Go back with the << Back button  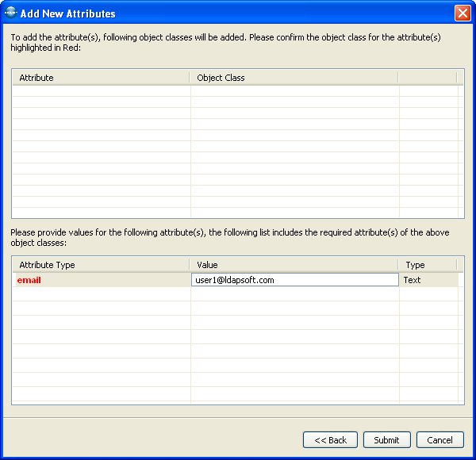(x=330, y=439)
